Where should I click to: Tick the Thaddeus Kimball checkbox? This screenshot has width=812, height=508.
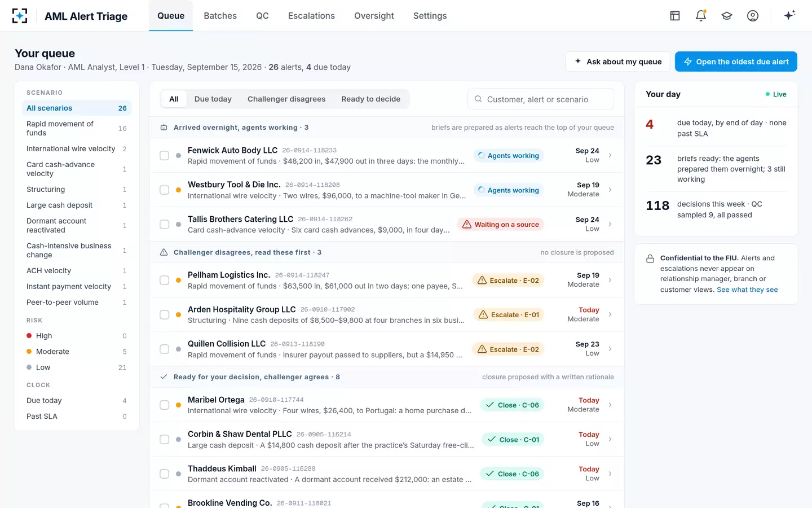tap(165, 474)
